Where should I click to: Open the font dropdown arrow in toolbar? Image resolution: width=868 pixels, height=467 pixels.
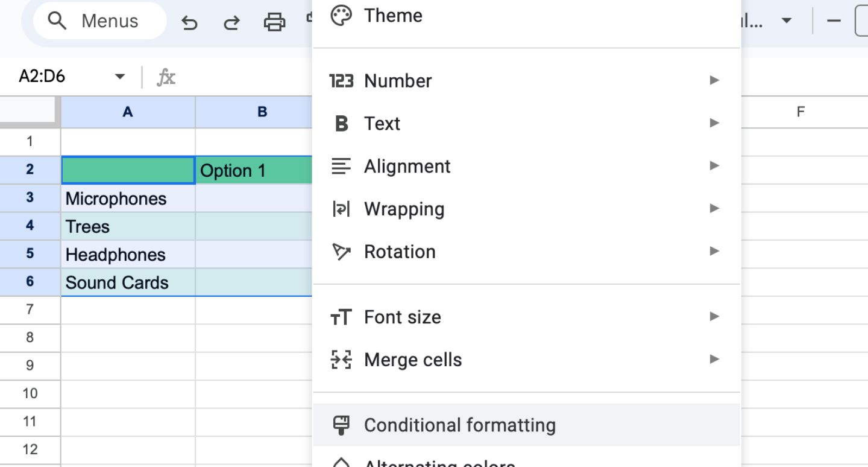(x=786, y=21)
